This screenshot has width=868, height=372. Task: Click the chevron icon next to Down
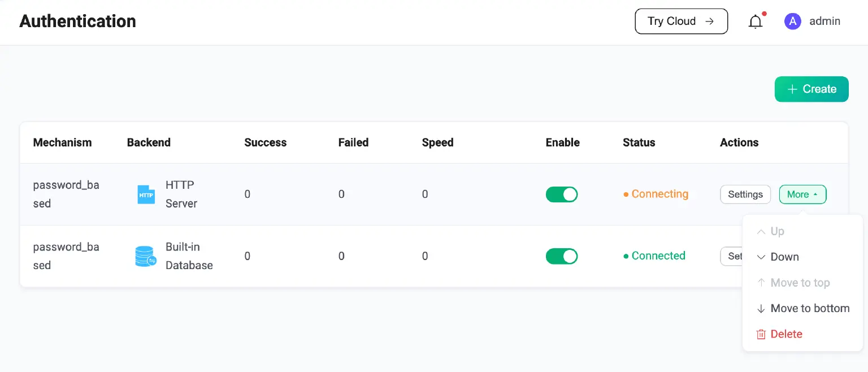761,257
